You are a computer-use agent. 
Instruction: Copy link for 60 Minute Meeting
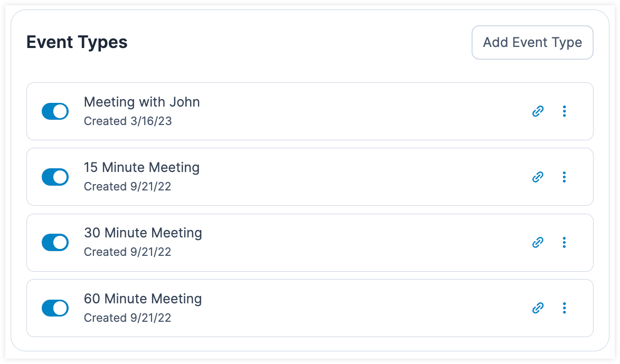pos(538,308)
